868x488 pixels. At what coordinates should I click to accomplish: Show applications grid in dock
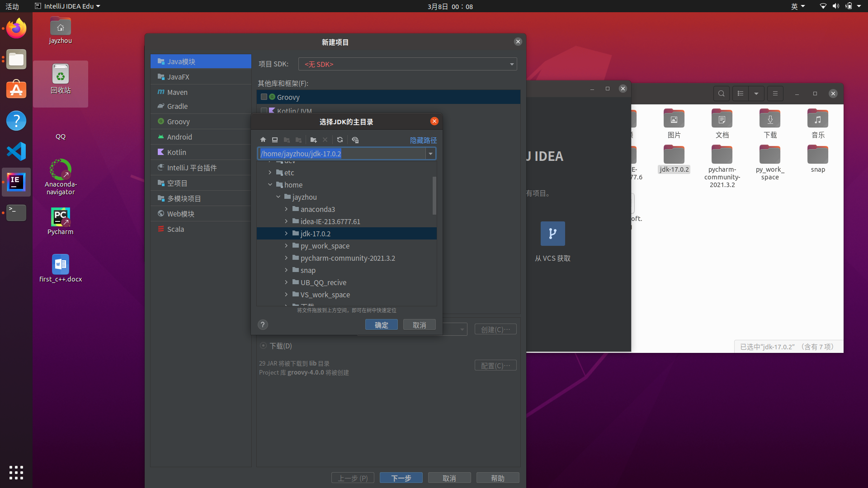pos(16,473)
